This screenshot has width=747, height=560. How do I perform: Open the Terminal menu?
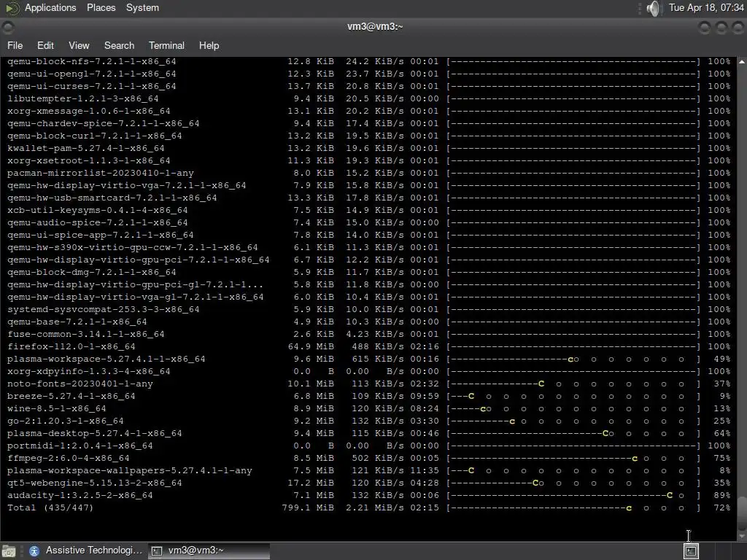point(166,45)
